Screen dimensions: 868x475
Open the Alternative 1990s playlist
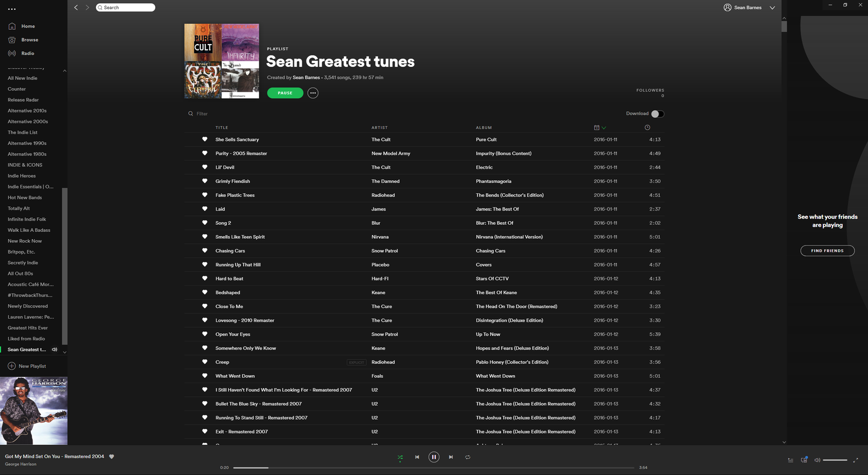click(x=27, y=143)
